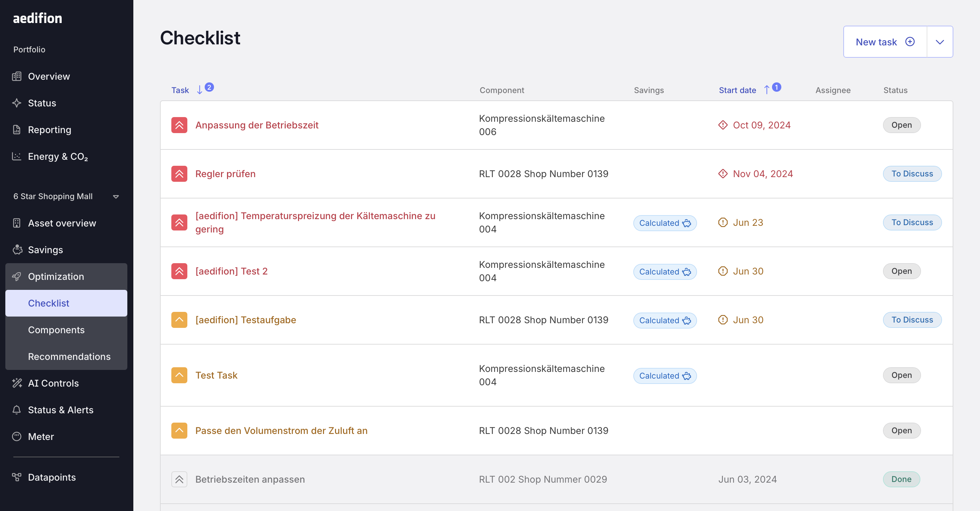Click To Discuss status of Regler prüfen
This screenshot has height=511, width=980.
pos(912,174)
